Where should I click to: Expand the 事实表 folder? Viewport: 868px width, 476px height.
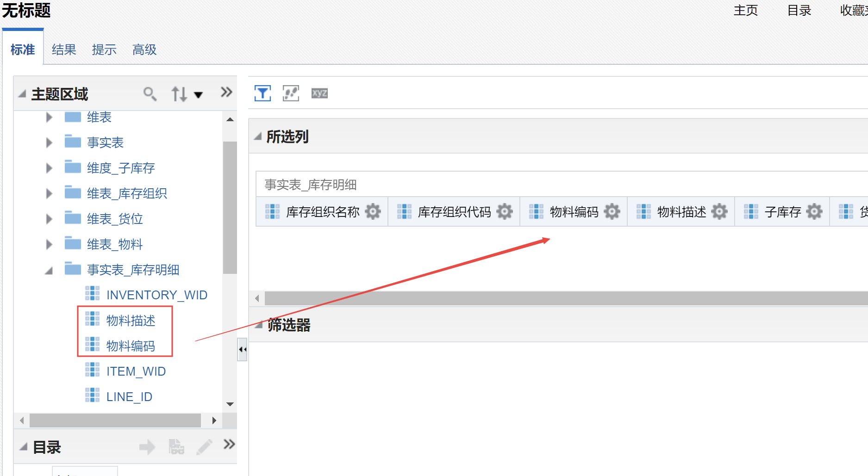49,142
